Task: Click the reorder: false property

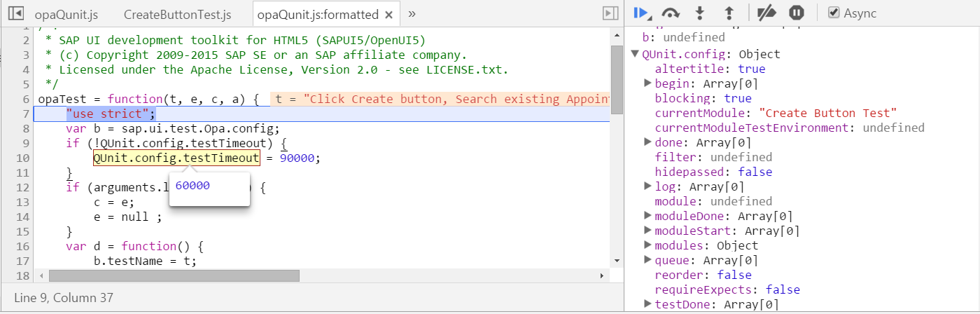Action: pos(703,275)
